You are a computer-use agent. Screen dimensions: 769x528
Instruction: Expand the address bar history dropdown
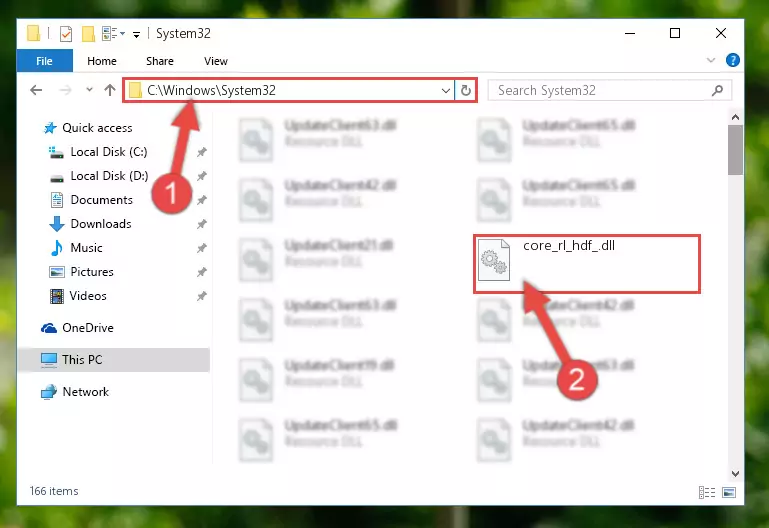[x=445, y=90]
